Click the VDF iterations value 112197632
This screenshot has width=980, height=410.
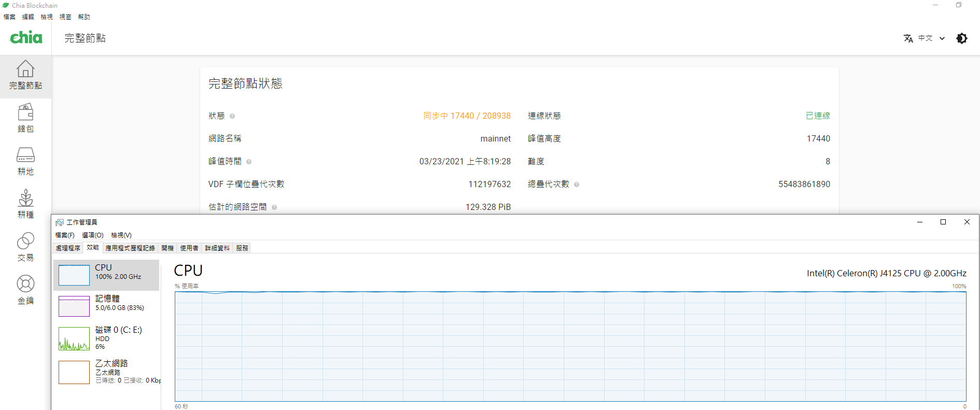(489, 185)
